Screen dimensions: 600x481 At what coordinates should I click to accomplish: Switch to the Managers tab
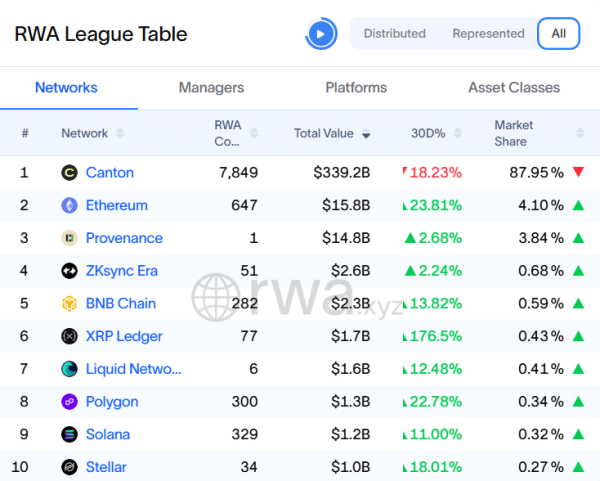[211, 88]
